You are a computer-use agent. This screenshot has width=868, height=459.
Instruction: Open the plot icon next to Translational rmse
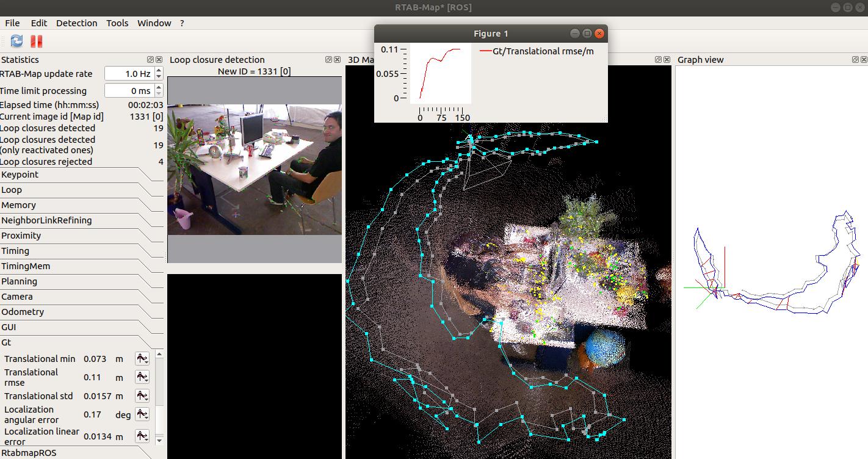click(x=142, y=377)
